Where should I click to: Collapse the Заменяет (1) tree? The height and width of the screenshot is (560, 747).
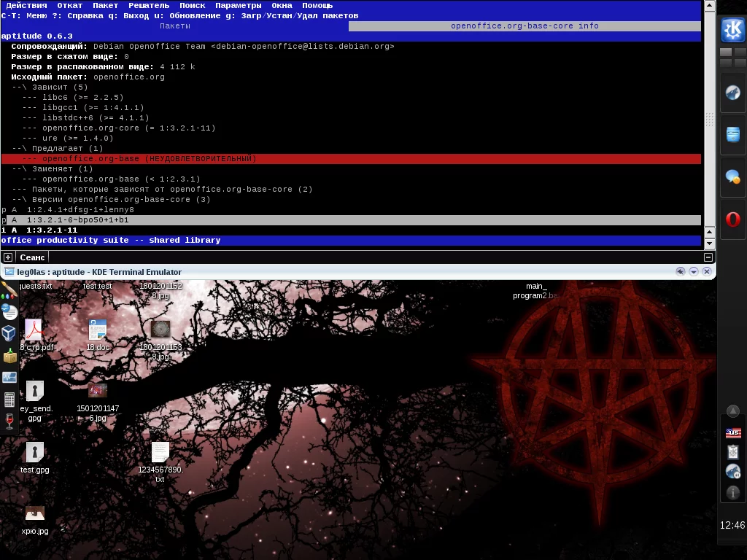point(52,169)
